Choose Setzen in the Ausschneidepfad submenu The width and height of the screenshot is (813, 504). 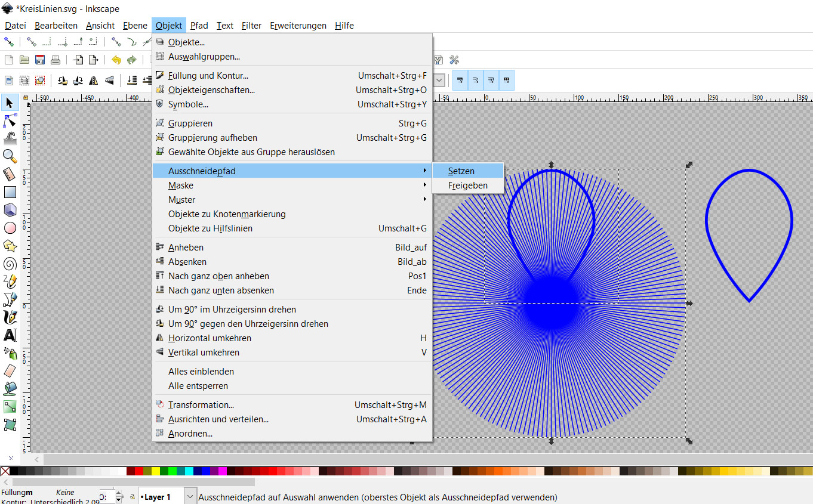pos(461,171)
